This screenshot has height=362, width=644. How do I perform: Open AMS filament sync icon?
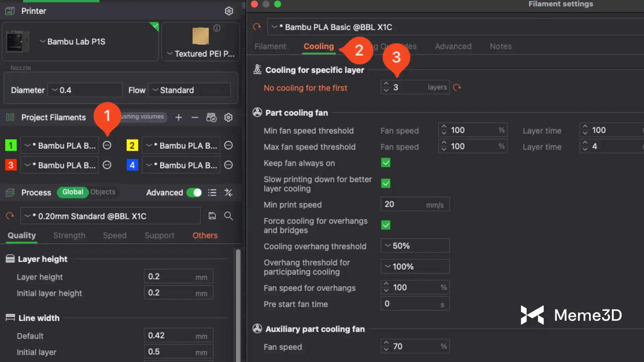211,117
